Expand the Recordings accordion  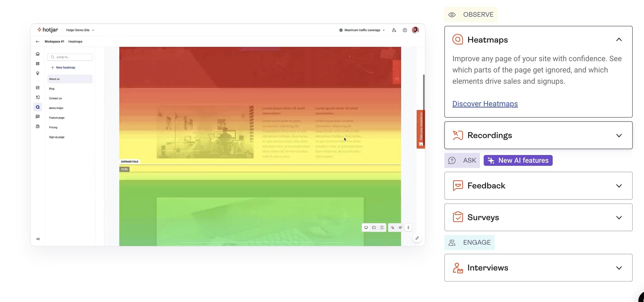pyautogui.click(x=619, y=135)
